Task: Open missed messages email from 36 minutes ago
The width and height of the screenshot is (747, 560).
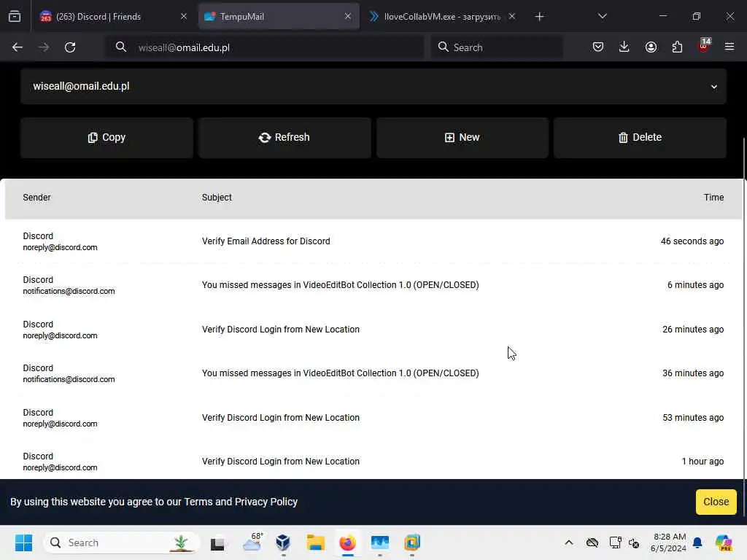Action: (373, 373)
